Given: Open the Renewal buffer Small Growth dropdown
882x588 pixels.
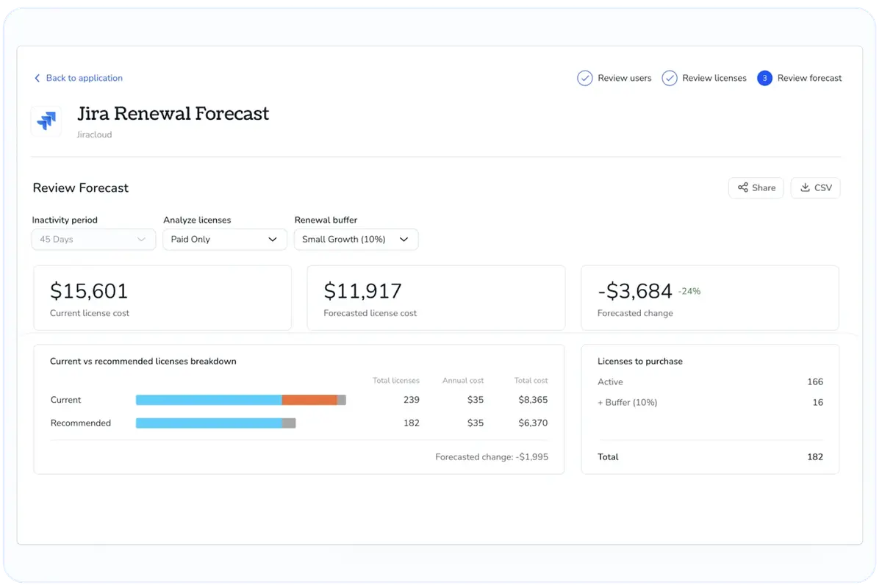Looking at the screenshot, I should pos(356,239).
